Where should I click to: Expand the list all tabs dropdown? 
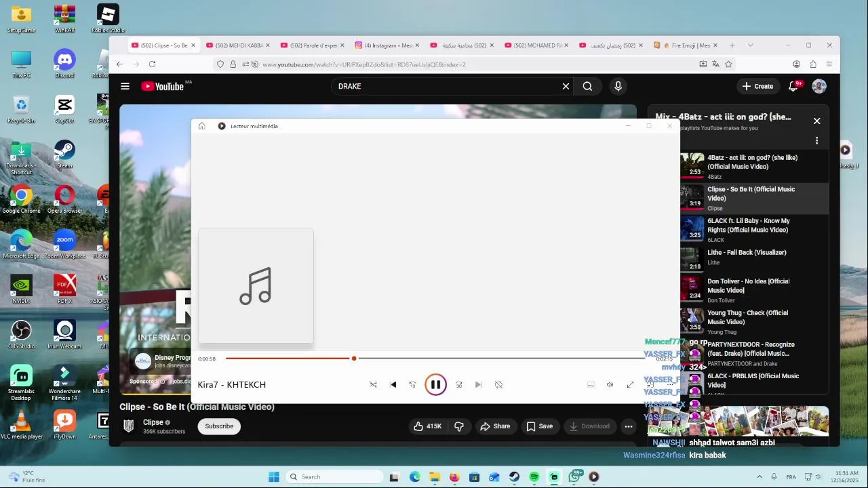point(750,45)
